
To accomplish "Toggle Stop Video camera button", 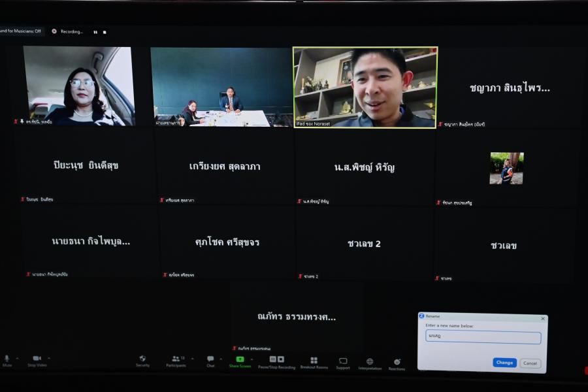I will tap(37, 359).
